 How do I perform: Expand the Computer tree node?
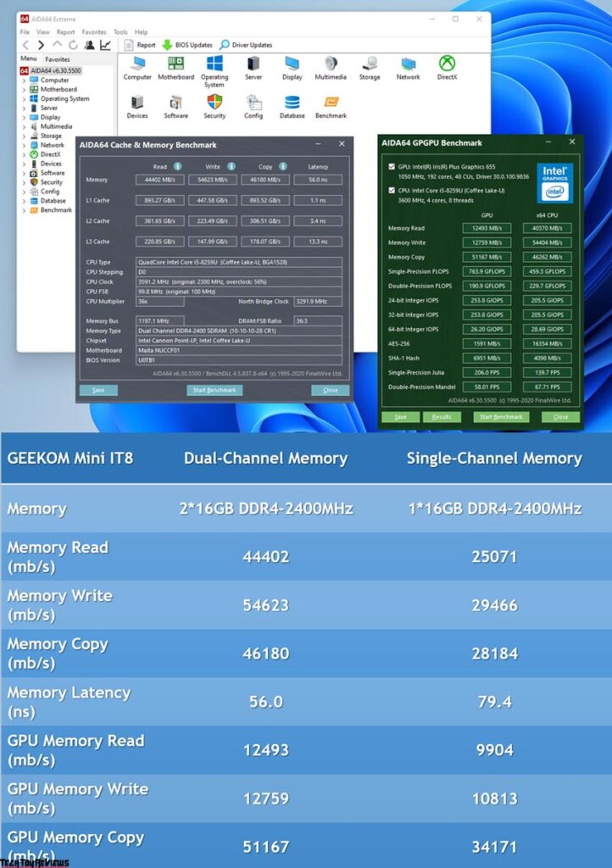coord(24,81)
